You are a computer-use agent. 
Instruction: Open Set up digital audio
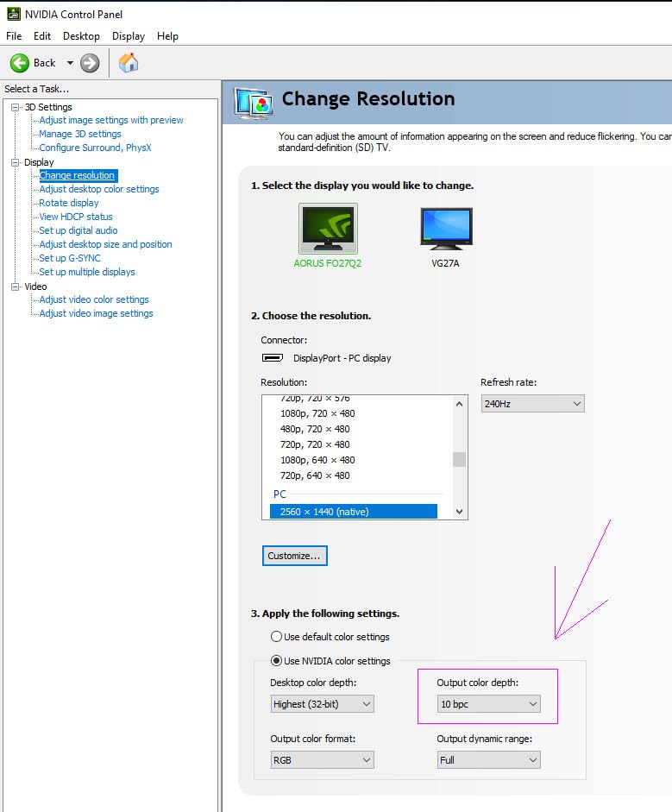pyautogui.click(x=79, y=230)
